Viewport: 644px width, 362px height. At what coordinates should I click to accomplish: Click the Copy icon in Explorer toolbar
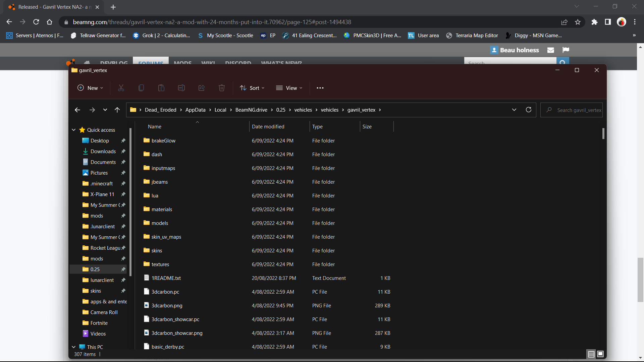click(x=141, y=88)
